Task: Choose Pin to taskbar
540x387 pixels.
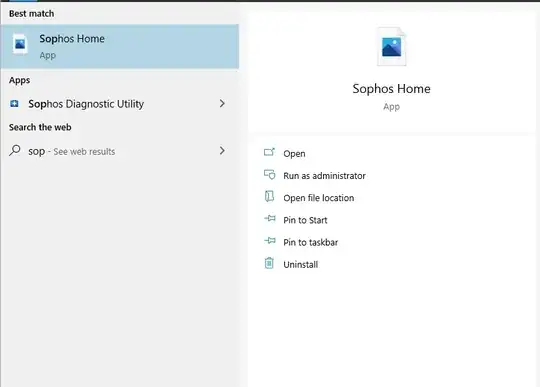Action: point(311,242)
